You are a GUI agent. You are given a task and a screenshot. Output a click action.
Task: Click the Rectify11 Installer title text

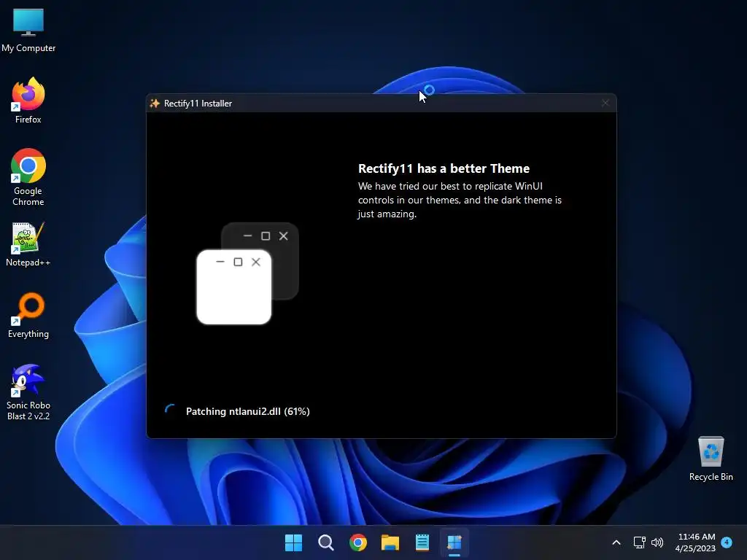[x=198, y=104]
